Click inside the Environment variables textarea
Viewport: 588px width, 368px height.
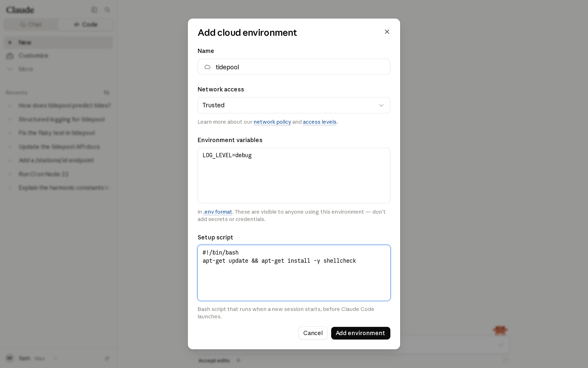[x=294, y=175]
